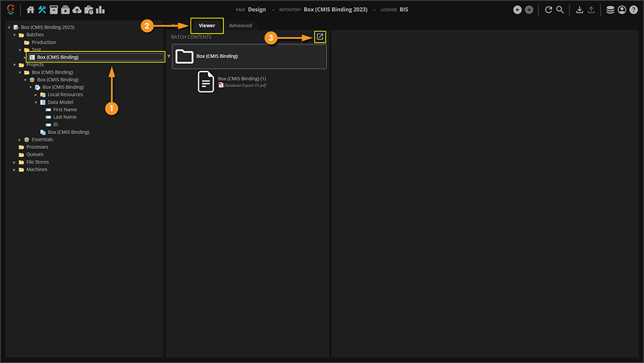Select the Last Name field node
Image resolution: width=644 pixels, height=363 pixels.
pos(64,117)
